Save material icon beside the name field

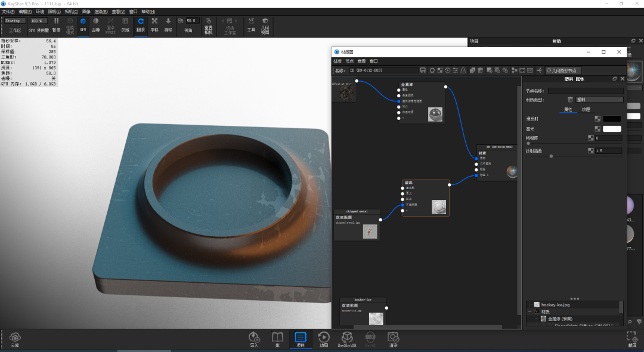(x=423, y=70)
